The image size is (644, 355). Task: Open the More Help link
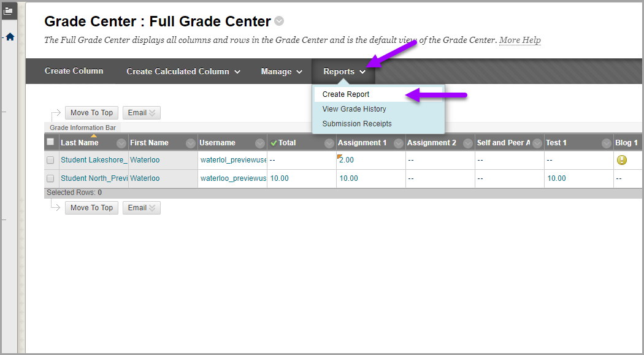tap(519, 40)
